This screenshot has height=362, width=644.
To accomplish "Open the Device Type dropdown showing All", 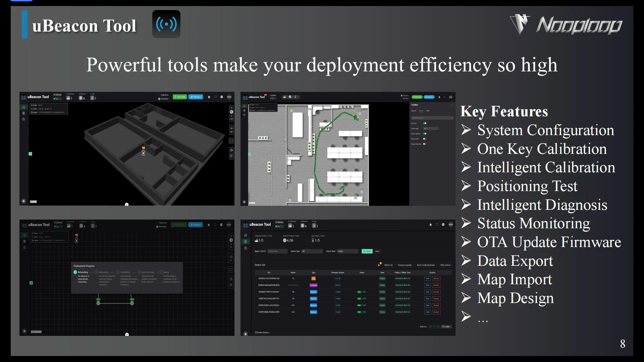I will (312, 251).
